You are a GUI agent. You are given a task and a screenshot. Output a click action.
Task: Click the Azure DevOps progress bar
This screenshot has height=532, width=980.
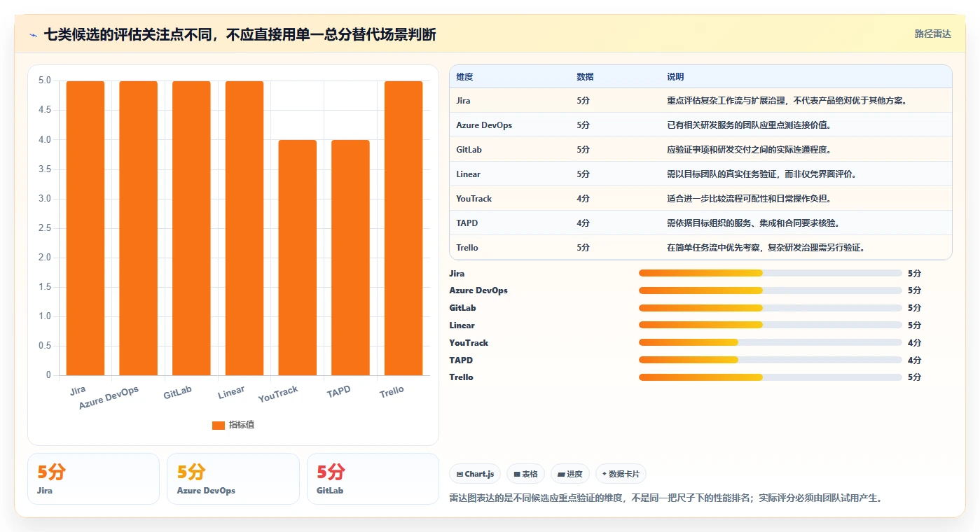pos(771,290)
